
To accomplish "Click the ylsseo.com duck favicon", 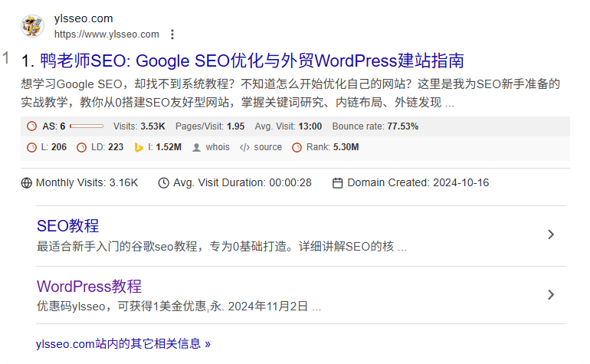I will click(x=32, y=26).
